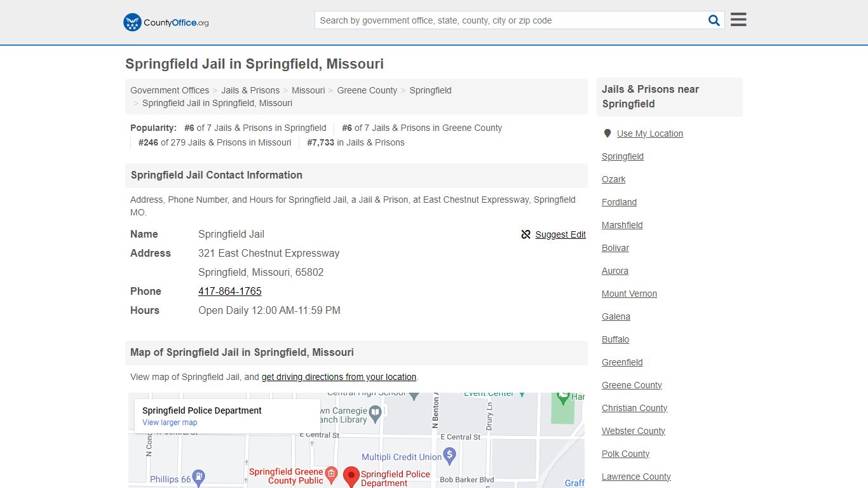Viewport: 868px width, 488px height.
Task: Open Government Offices breadcrumb
Action: [170, 90]
